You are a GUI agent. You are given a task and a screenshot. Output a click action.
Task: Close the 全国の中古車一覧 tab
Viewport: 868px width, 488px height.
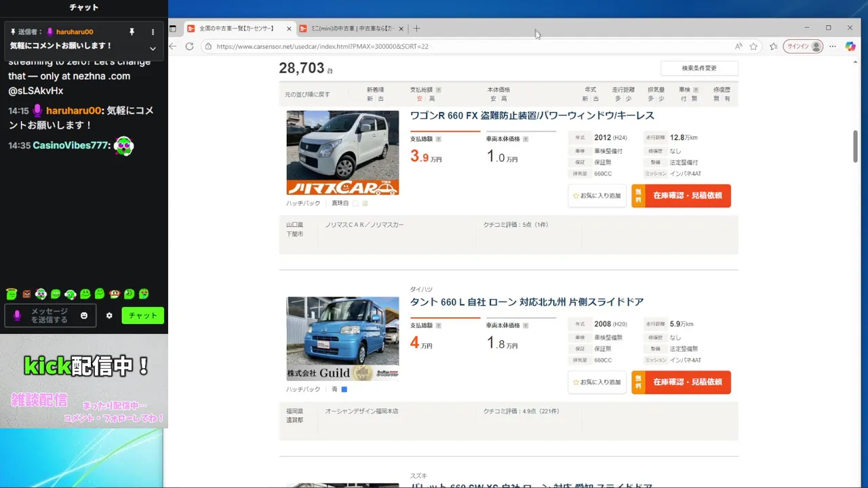[289, 28]
